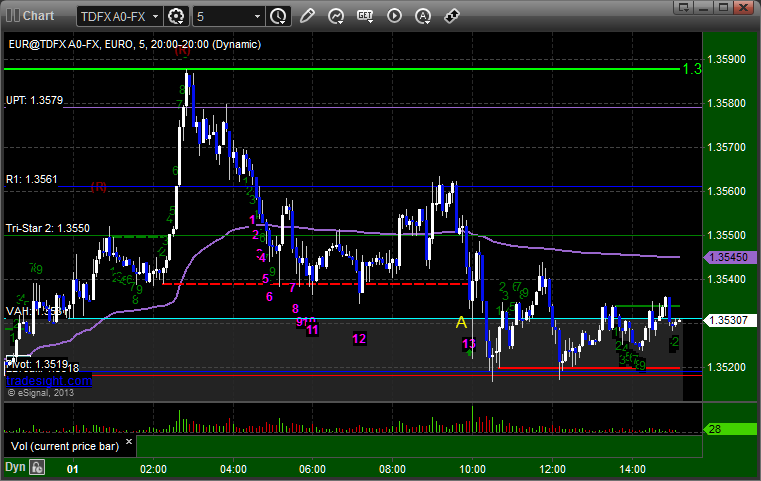Click the Pivot: 1.3519 label
This screenshot has width=761, height=481.
[x=37, y=364]
